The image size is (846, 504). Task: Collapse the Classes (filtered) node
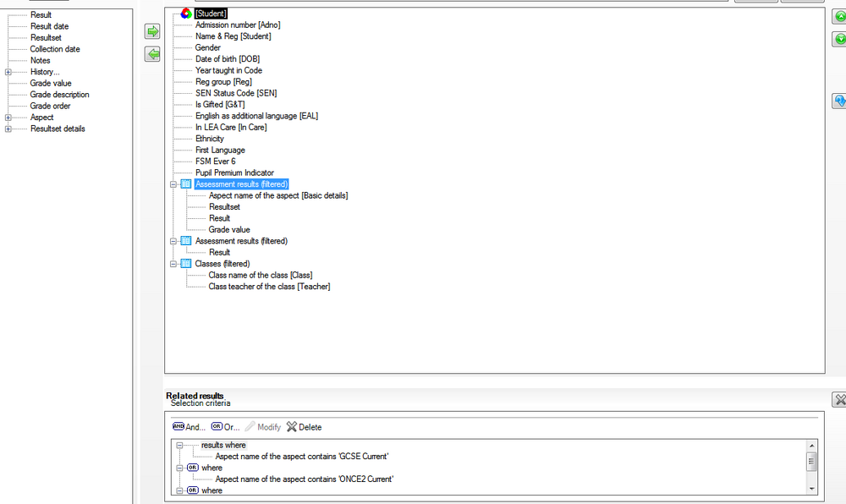pyautogui.click(x=173, y=264)
